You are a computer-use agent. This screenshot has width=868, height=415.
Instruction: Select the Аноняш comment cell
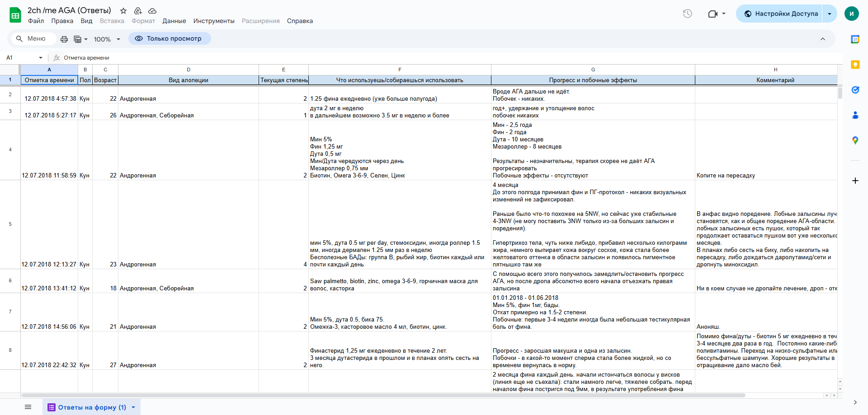pos(766,312)
